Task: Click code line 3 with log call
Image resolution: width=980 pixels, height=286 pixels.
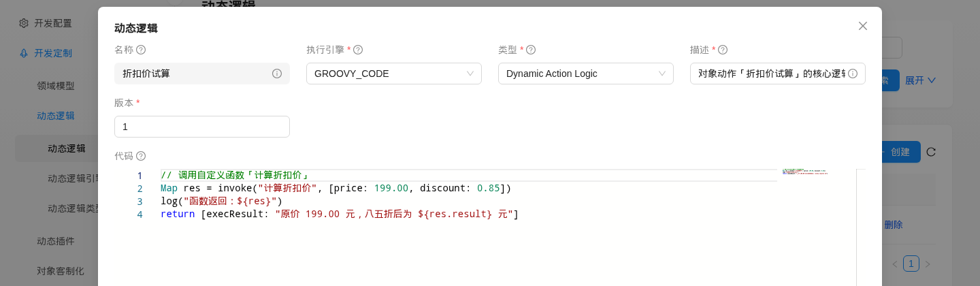Action: point(221,202)
